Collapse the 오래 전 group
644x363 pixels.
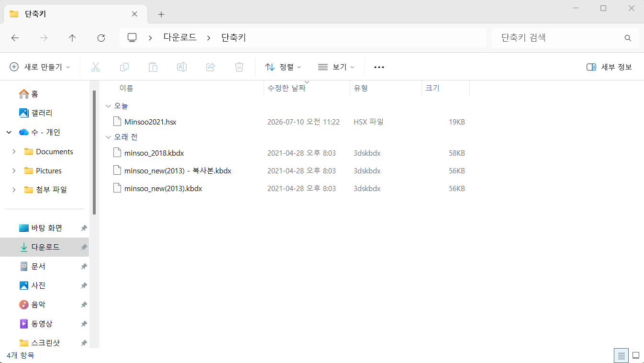pos(108,137)
